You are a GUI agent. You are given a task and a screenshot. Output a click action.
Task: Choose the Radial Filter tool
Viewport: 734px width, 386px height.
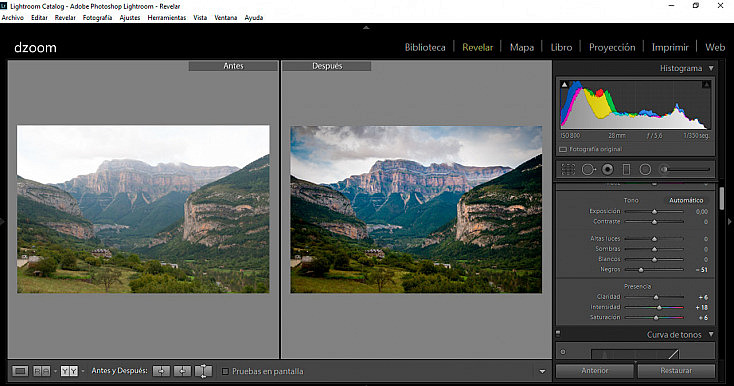tap(646, 169)
